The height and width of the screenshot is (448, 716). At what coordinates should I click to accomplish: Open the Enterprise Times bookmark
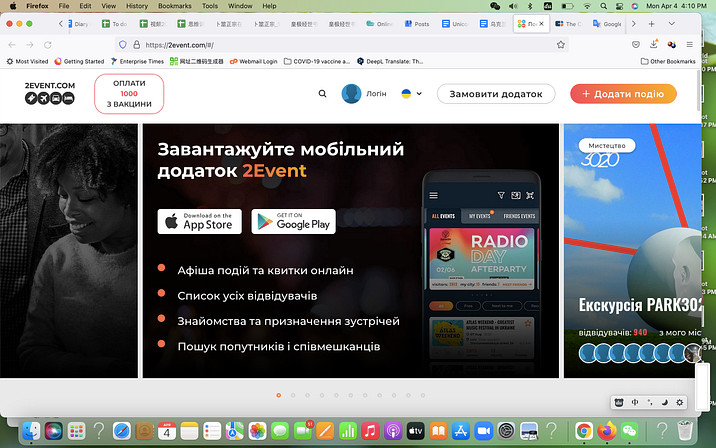(x=137, y=61)
